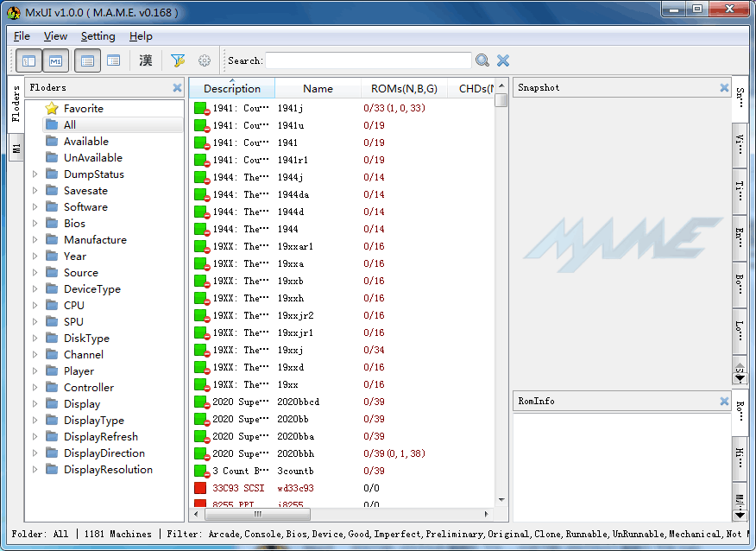Image resolution: width=756 pixels, height=551 pixels.
Task: Click the Chinese language (漢) icon
Action: (146, 60)
